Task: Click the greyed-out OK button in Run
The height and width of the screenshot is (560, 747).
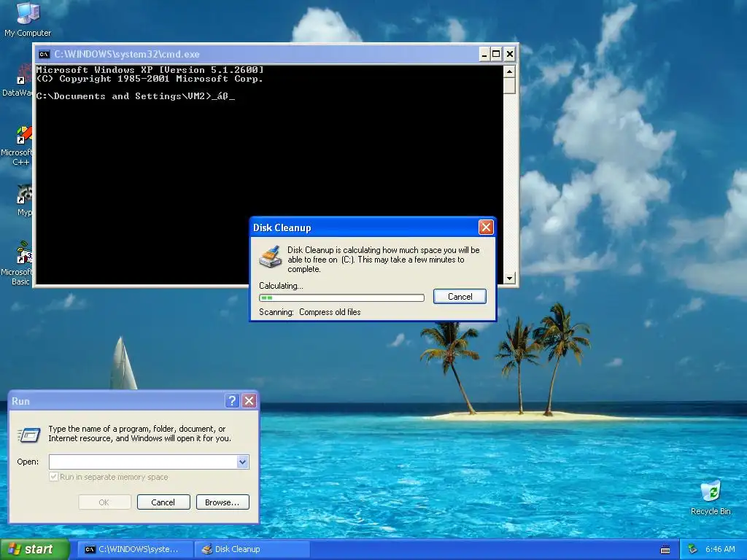Action: [x=104, y=502]
